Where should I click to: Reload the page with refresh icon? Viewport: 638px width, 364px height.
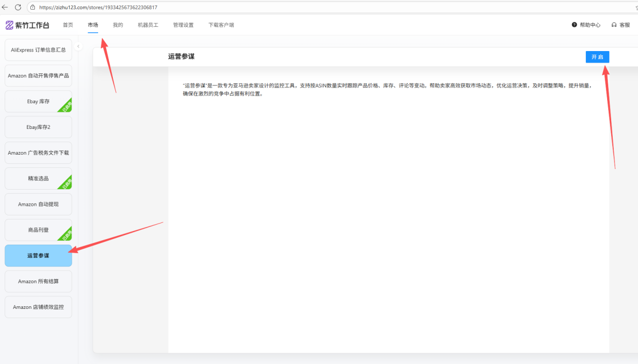(x=18, y=7)
